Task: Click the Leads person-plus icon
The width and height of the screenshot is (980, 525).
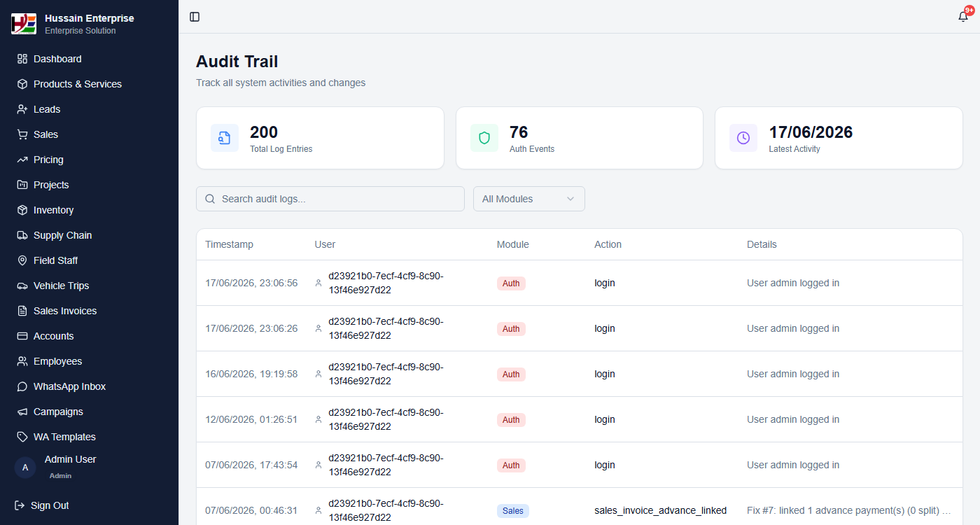Action: (22, 109)
